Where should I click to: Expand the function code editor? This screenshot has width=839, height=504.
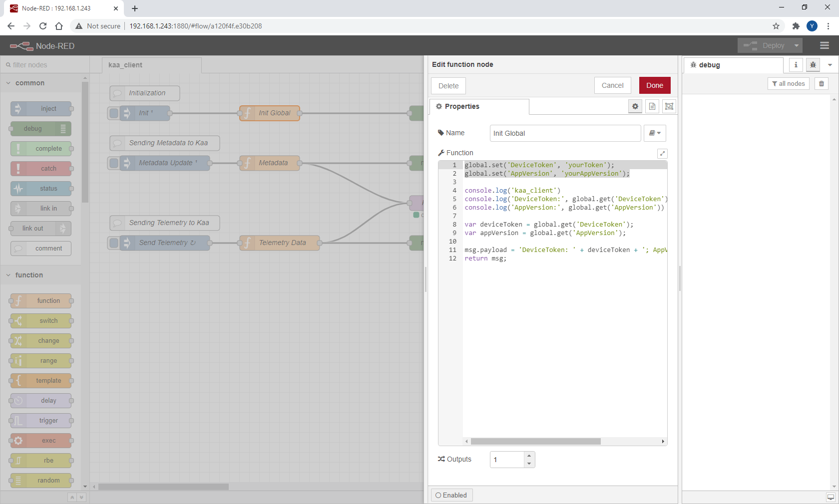(x=662, y=153)
